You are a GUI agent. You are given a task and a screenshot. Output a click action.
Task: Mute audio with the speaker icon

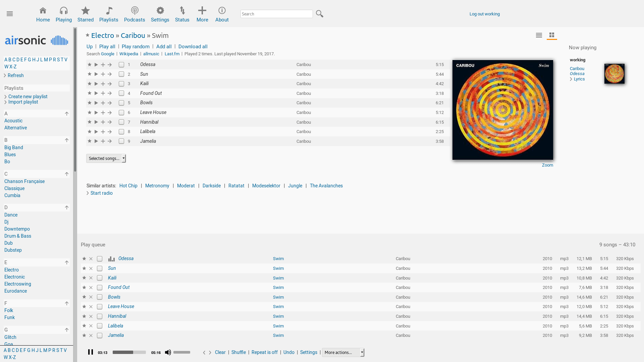[168, 352]
